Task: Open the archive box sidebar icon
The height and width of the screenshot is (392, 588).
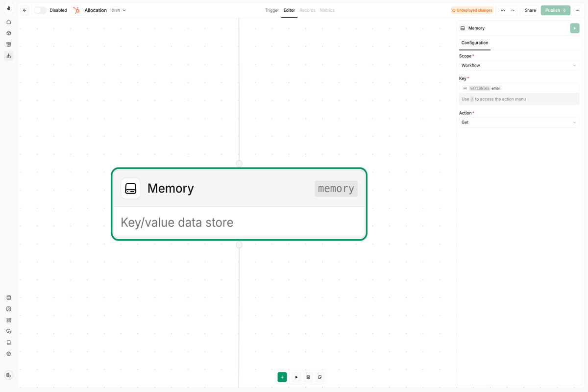Action: pos(8,45)
